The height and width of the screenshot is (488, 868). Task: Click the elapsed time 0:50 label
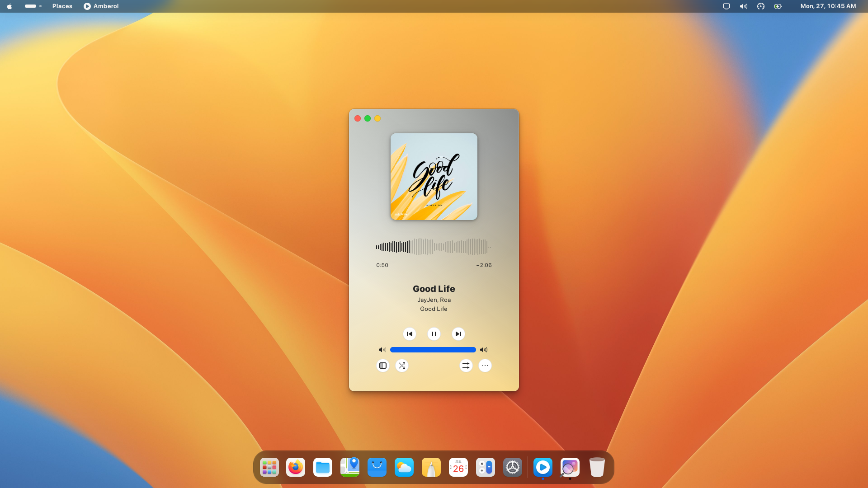tap(382, 265)
